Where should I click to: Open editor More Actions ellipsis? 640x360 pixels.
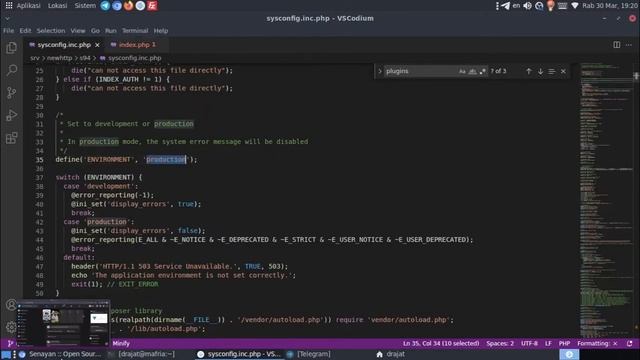629,45
